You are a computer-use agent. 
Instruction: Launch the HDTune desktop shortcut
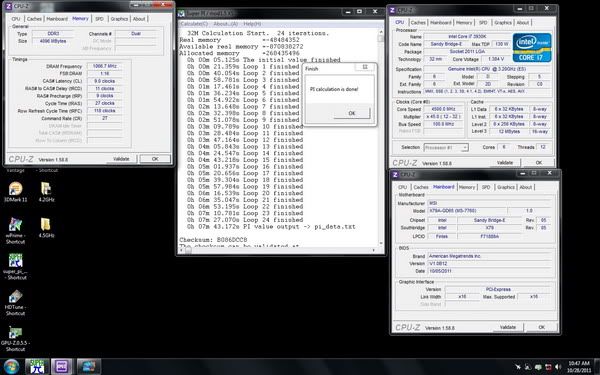(15, 302)
